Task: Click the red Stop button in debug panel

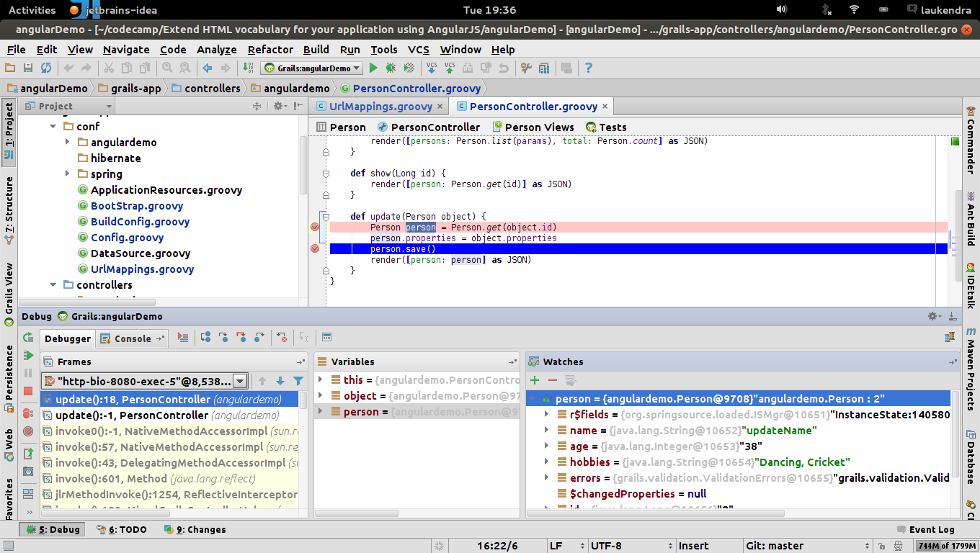Action: (x=28, y=391)
